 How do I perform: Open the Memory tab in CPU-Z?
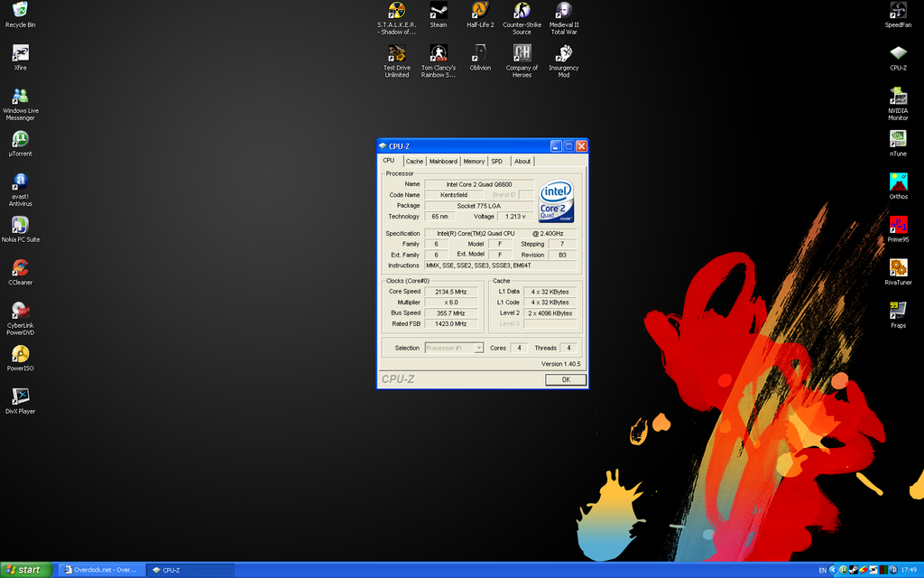click(x=474, y=161)
